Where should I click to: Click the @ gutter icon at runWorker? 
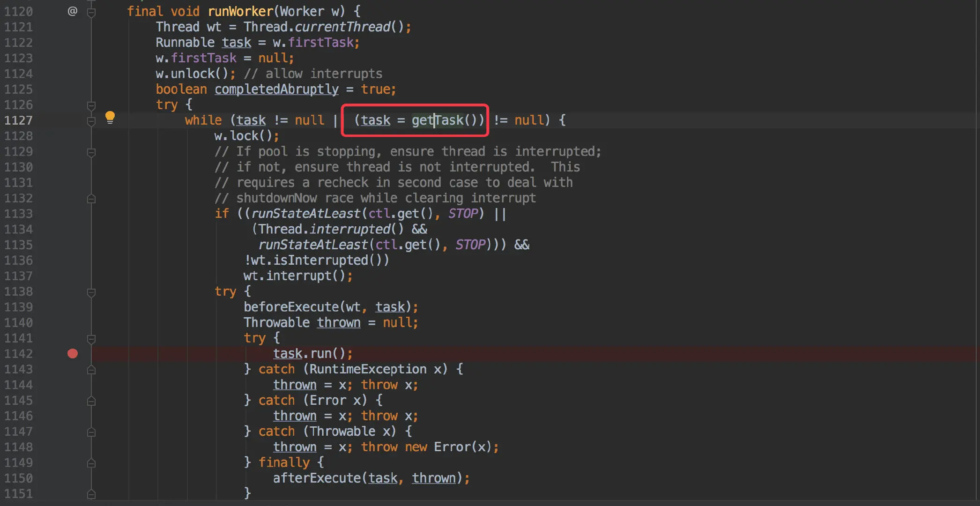[72, 11]
